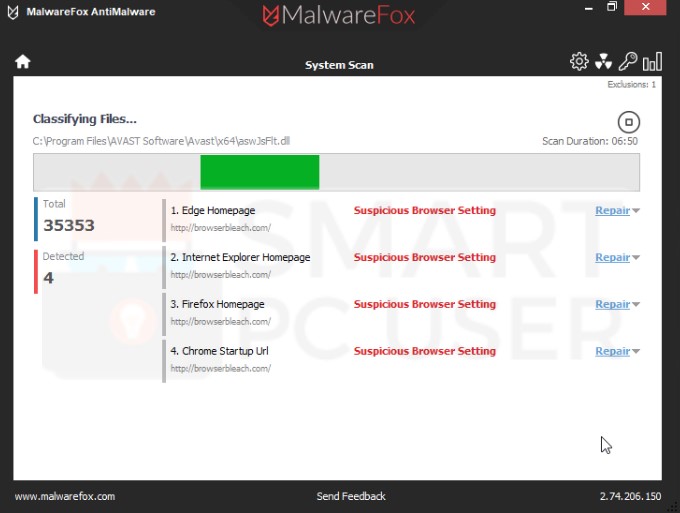Expand action dropdown for Edge Homepage

pos(636,211)
